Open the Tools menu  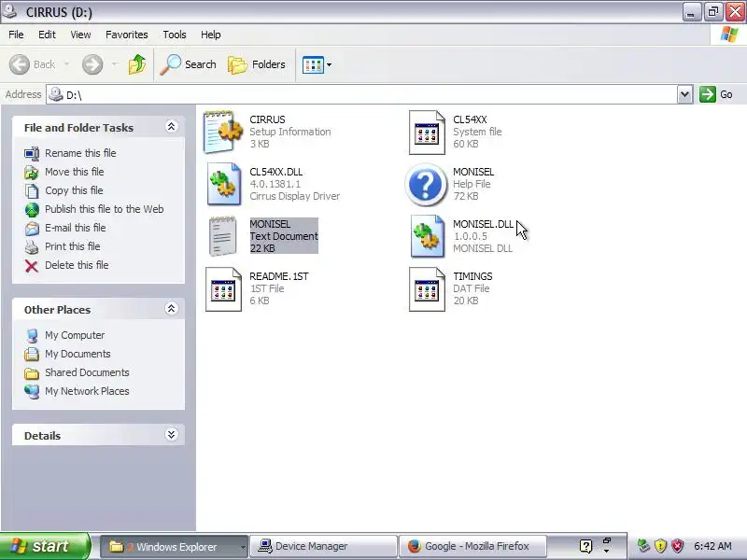(175, 35)
